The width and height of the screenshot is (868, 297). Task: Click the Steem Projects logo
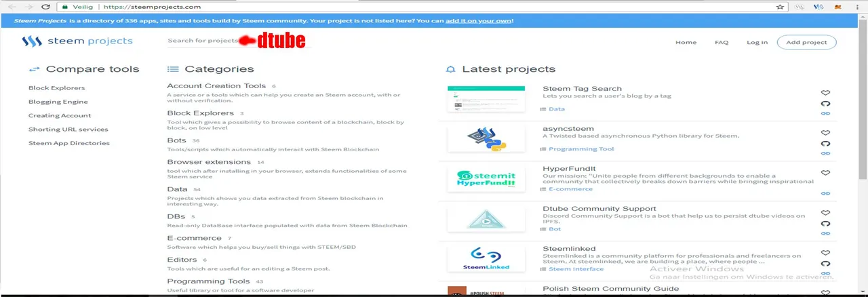(x=77, y=41)
